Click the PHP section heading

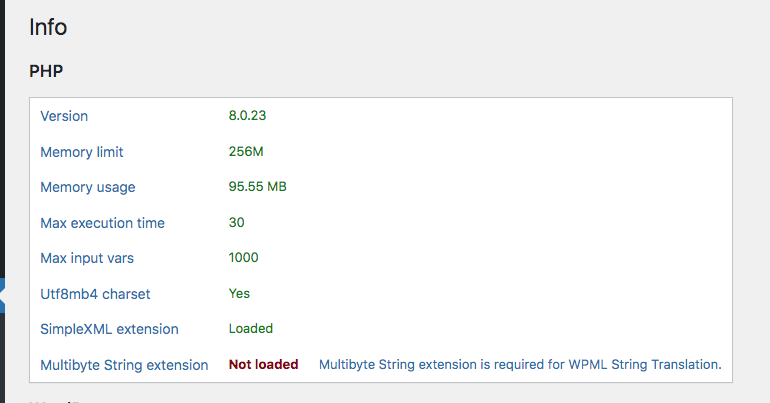[46, 71]
